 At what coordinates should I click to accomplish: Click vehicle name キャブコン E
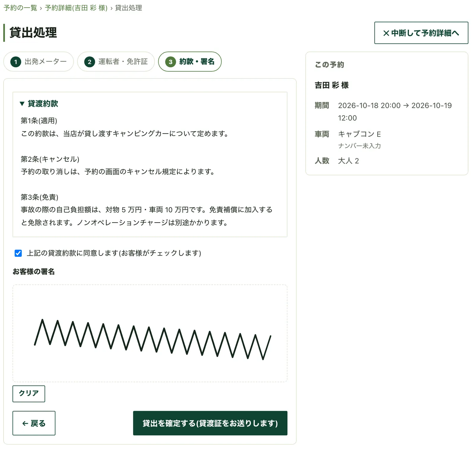point(359,134)
